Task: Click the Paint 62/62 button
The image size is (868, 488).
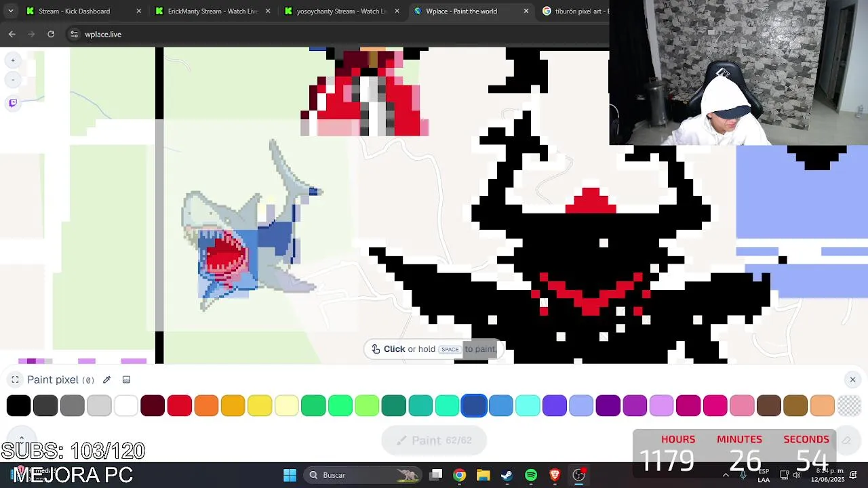Action: tap(434, 441)
